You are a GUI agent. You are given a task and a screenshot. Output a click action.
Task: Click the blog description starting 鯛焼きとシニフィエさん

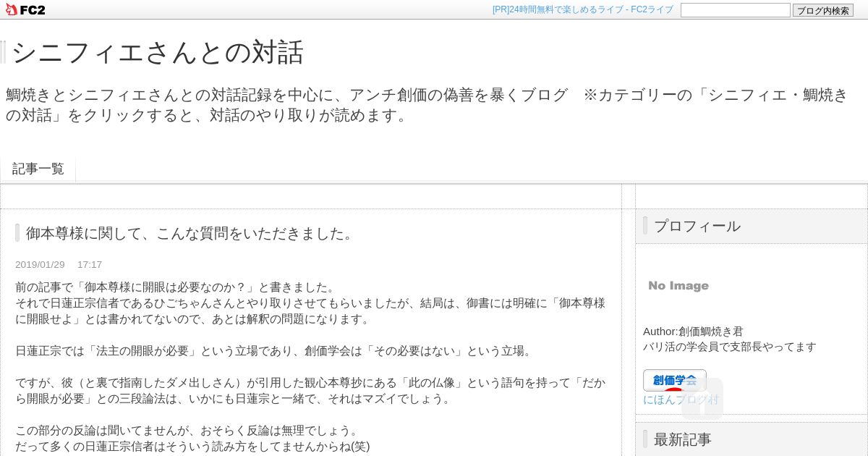(x=427, y=105)
